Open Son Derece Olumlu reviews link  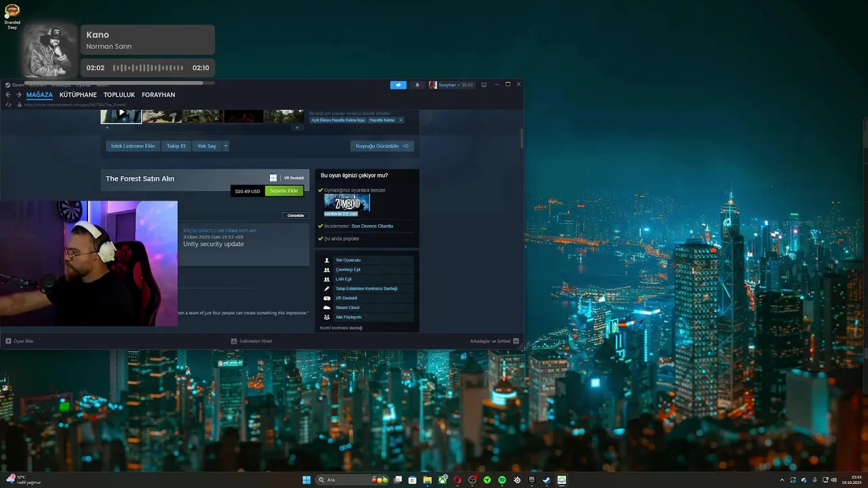(x=372, y=226)
